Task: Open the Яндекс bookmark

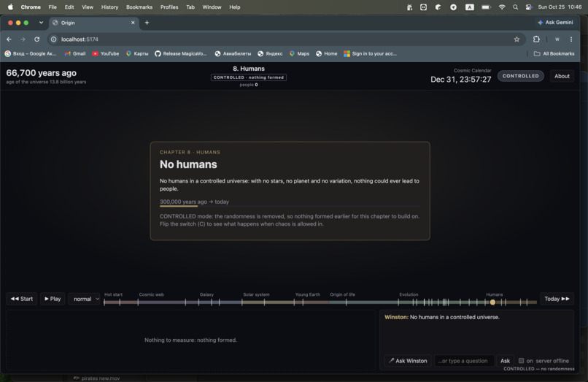Action: (270, 54)
